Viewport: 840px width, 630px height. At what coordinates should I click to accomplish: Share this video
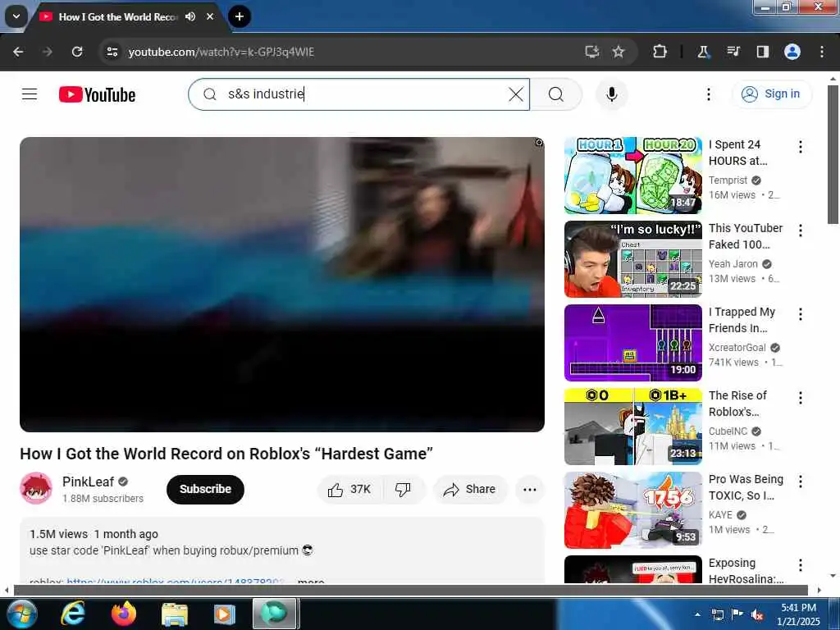[x=470, y=489]
